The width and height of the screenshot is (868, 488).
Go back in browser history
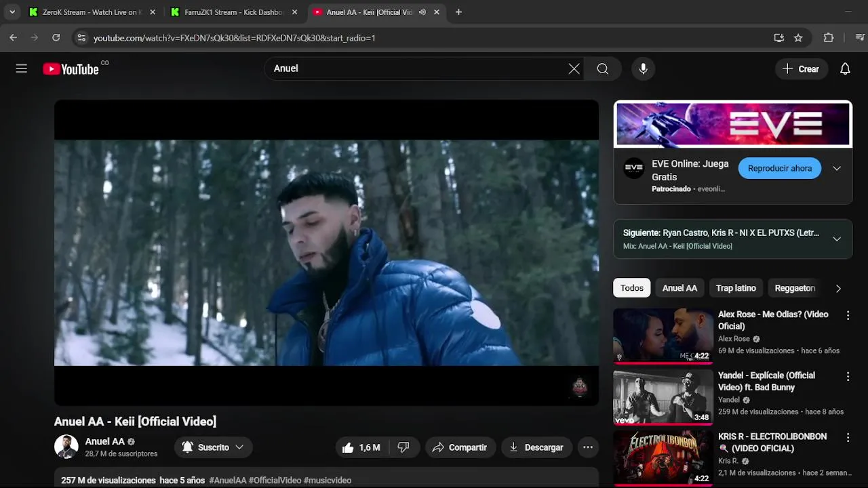pyautogui.click(x=13, y=38)
